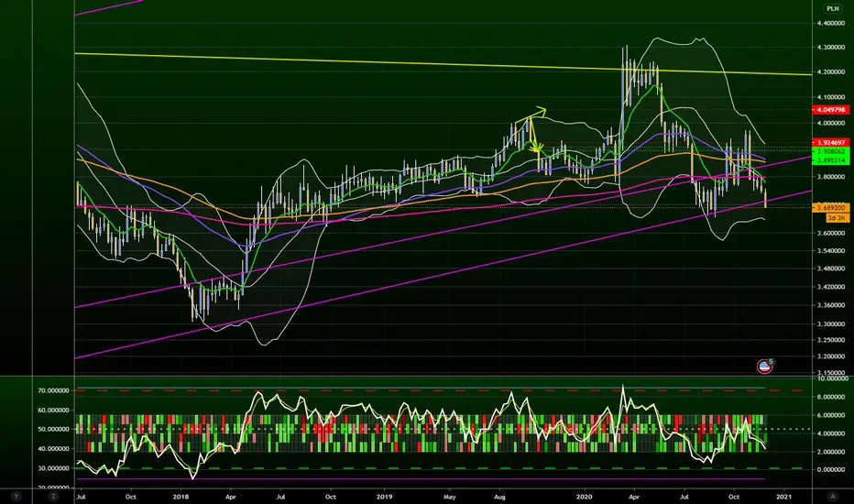Select the orange 3.689200 last price label
The height and width of the screenshot is (504, 854).
[830, 208]
